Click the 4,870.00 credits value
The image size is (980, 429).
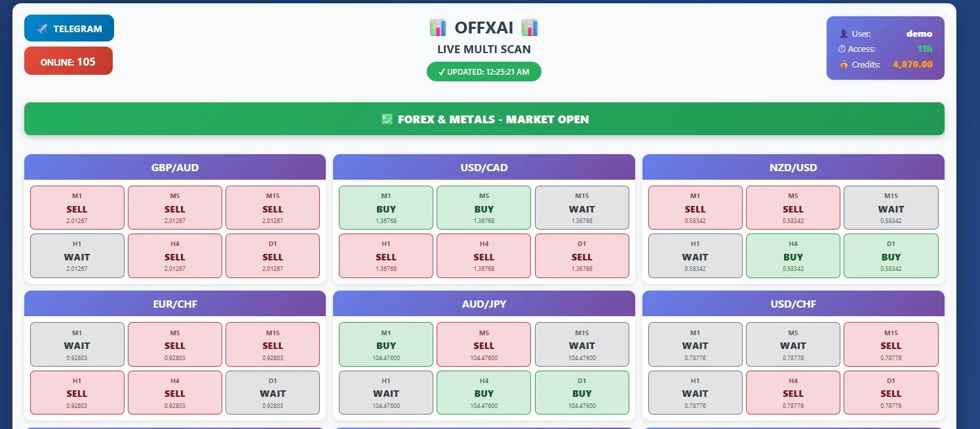point(912,64)
